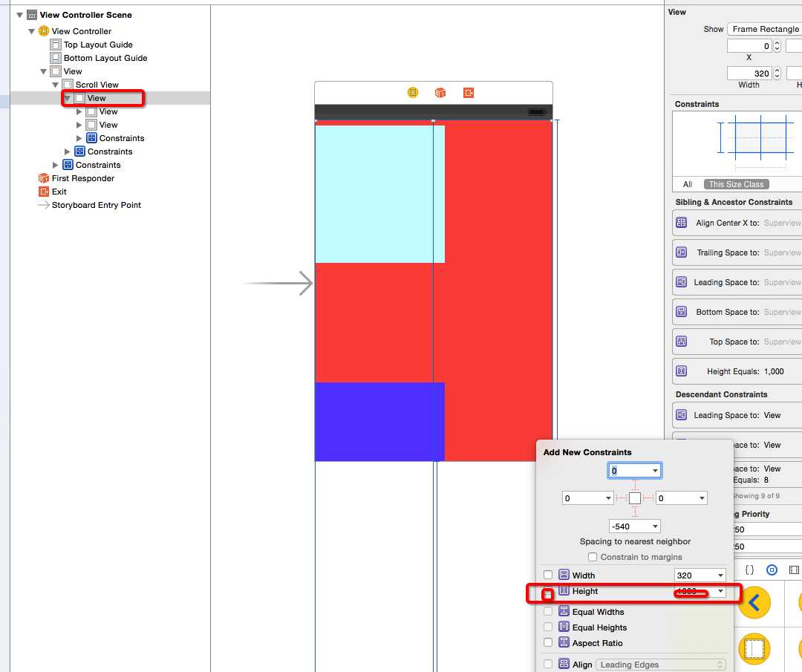Open the Width value dropdown showing 320

pos(720,575)
